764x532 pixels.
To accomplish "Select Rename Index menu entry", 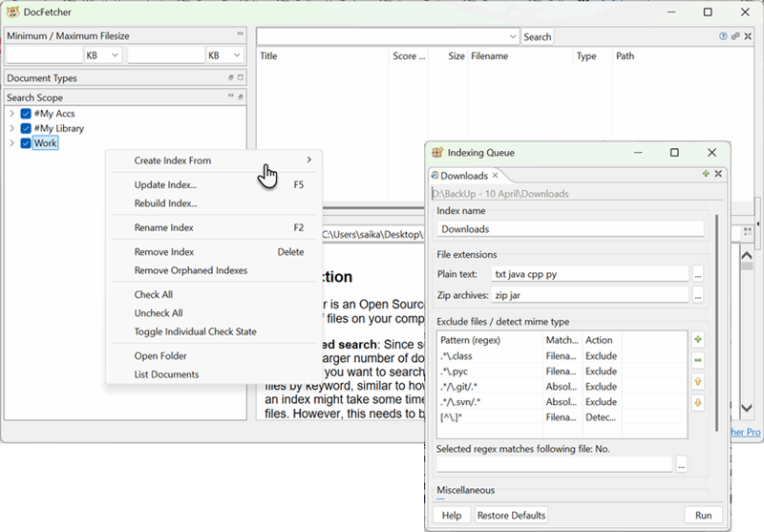I will 214,227.
